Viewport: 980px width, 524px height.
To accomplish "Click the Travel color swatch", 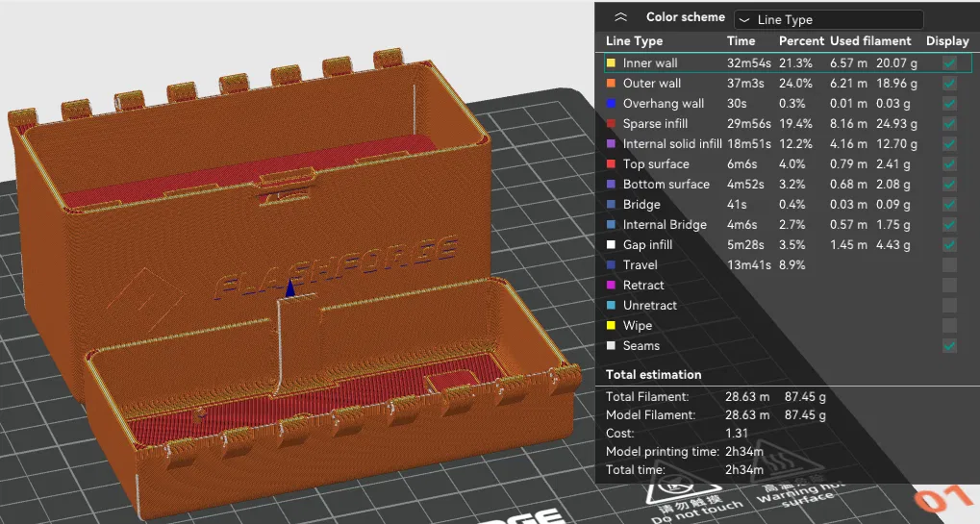I will (x=612, y=264).
